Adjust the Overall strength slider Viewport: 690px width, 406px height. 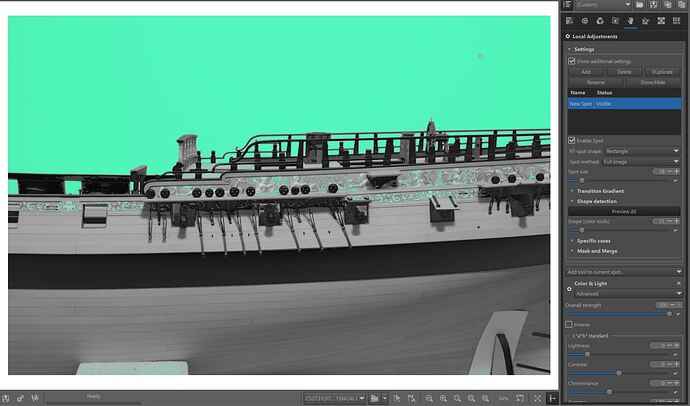click(x=669, y=314)
